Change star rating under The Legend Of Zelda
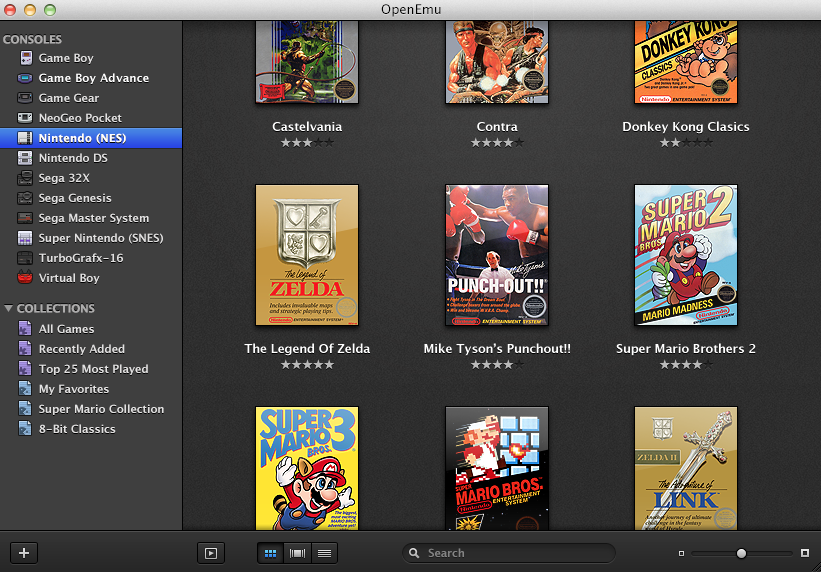821x572 pixels. point(307,365)
